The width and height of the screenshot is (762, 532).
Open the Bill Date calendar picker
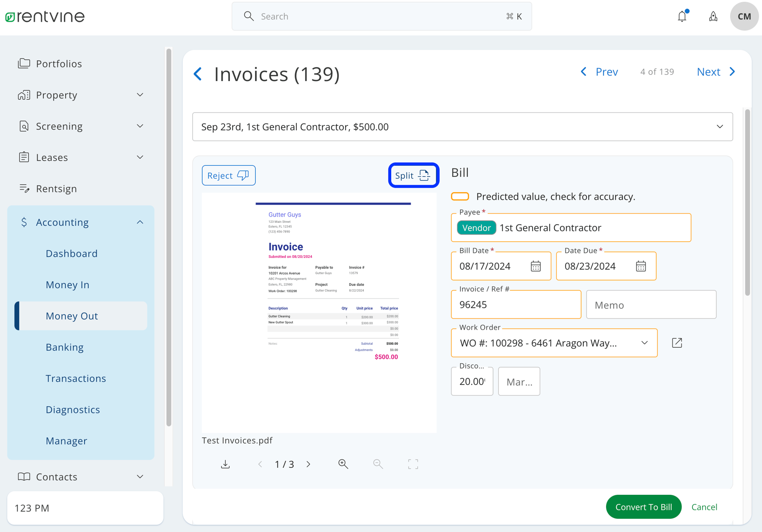pos(536,266)
